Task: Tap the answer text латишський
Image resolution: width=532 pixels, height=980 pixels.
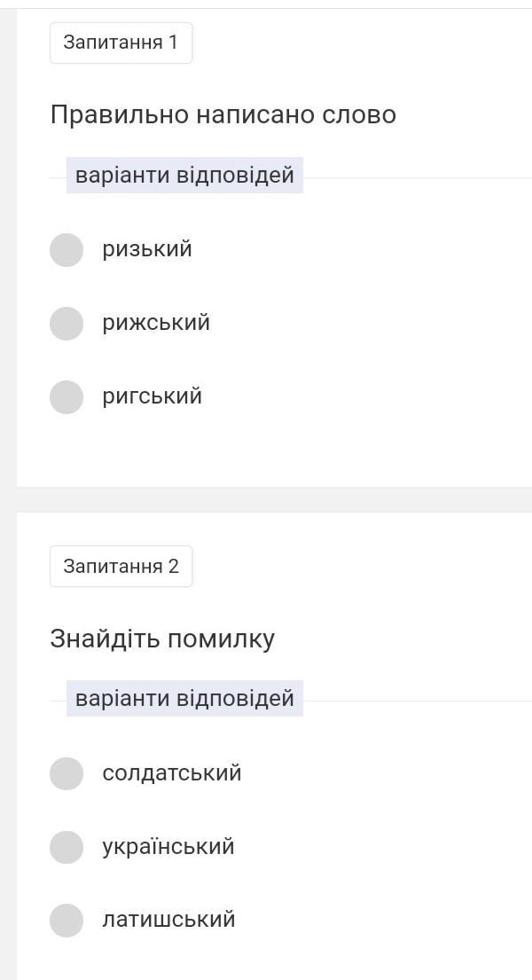Action: pyautogui.click(x=168, y=920)
